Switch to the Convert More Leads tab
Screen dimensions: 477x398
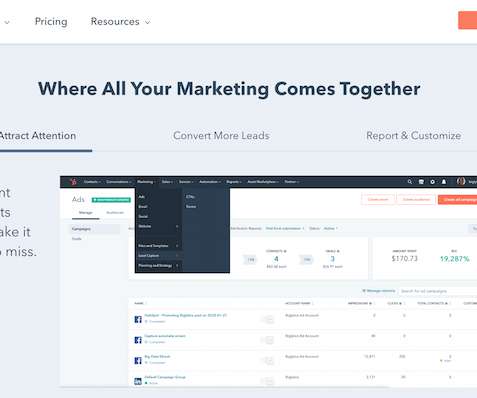221,136
